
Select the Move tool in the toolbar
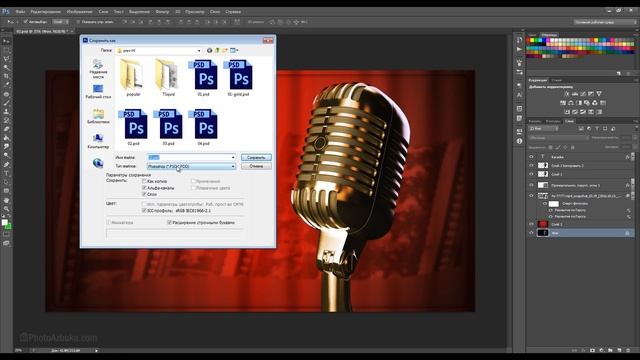click(6, 41)
